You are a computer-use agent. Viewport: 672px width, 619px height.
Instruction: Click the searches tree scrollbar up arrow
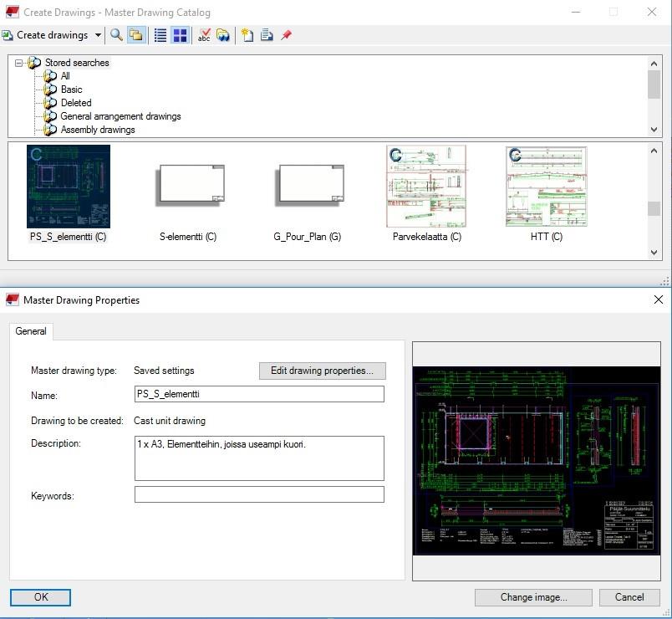click(654, 64)
